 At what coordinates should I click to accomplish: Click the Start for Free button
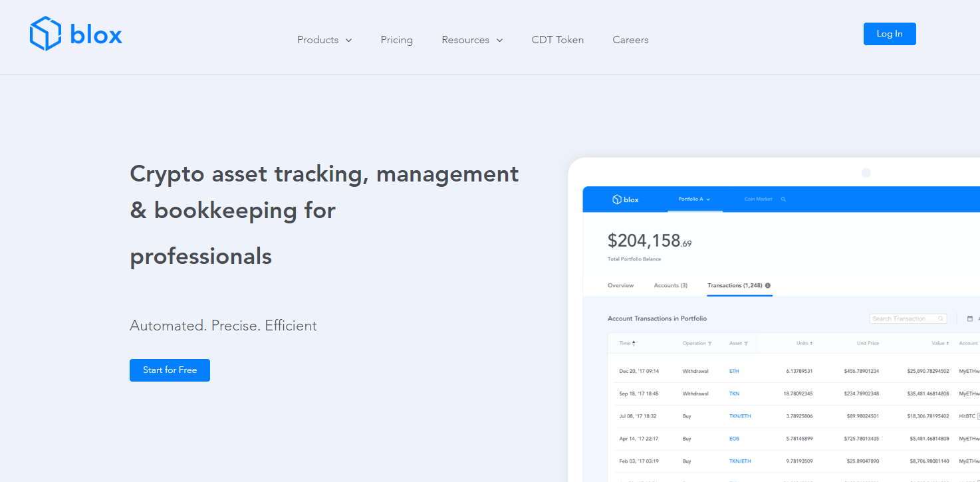click(170, 370)
